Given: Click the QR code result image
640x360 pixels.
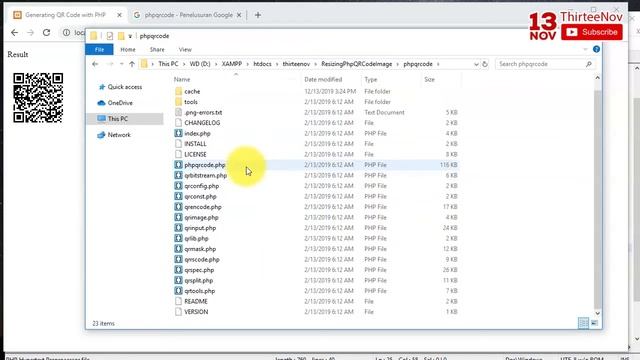Looking at the screenshot, I should pyautogui.click(x=38, y=98).
